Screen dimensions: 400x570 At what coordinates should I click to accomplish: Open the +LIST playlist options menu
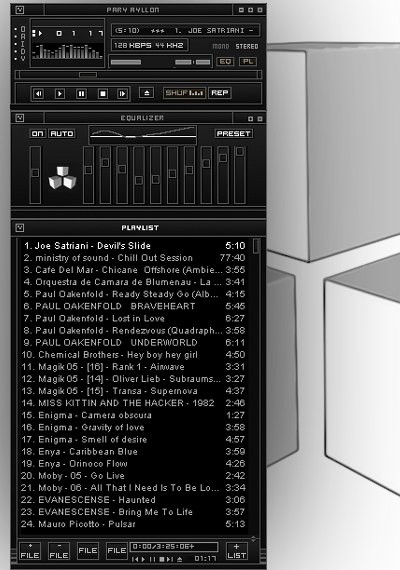(237, 551)
